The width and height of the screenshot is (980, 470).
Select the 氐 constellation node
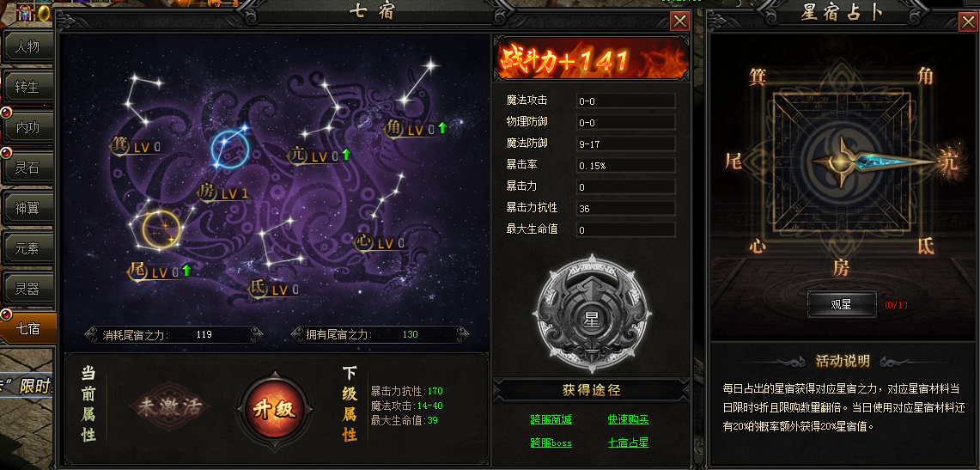274,290
